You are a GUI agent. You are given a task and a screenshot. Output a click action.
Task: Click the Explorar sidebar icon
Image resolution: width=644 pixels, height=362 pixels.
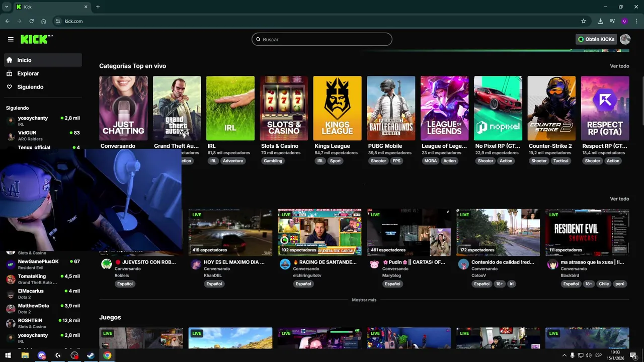pyautogui.click(x=10, y=73)
